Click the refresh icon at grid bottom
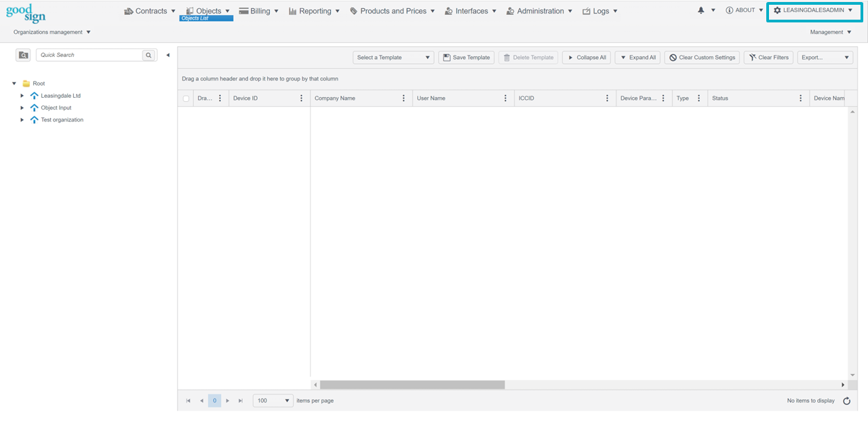This screenshot has width=868, height=429. click(x=846, y=401)
